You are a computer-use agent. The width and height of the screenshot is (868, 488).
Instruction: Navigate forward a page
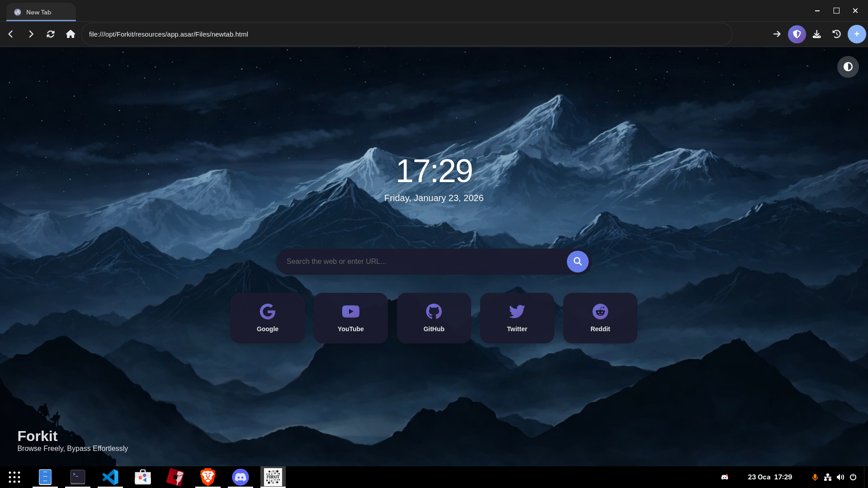(x=31, y=34)
